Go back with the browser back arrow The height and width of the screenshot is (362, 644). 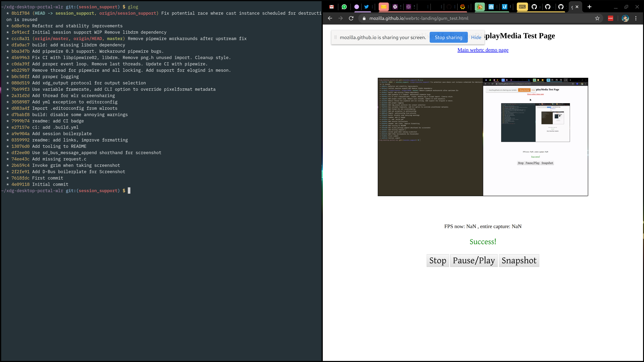[x=330, y=18]
